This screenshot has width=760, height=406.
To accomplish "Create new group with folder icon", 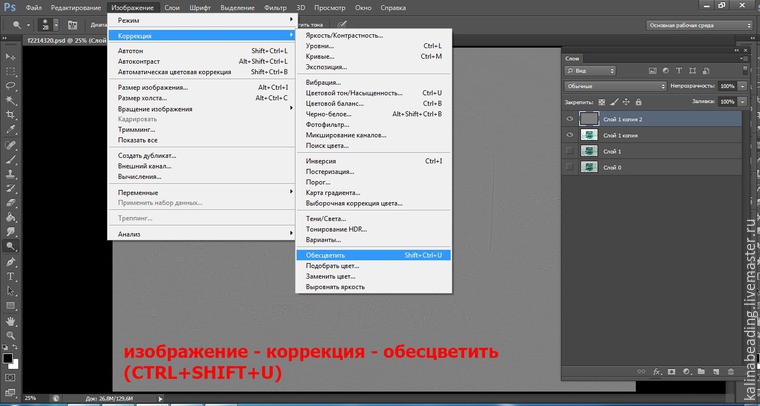I will [701, 372].
